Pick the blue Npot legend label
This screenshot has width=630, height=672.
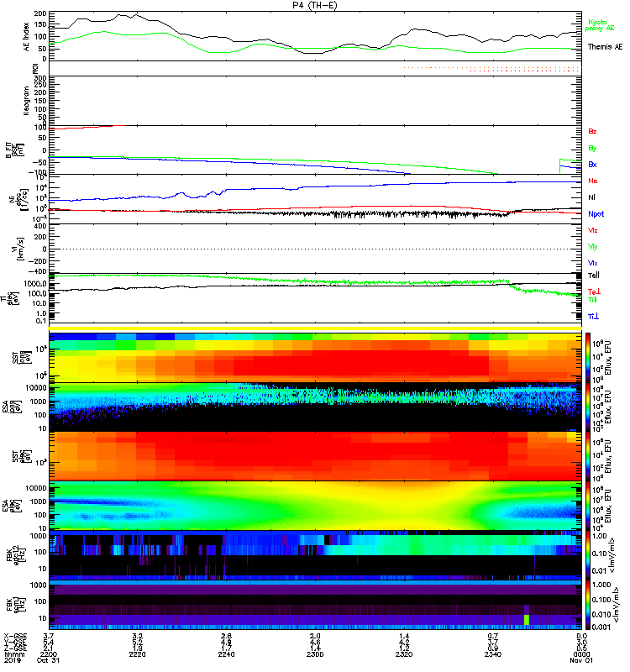(x=596, y=214)
